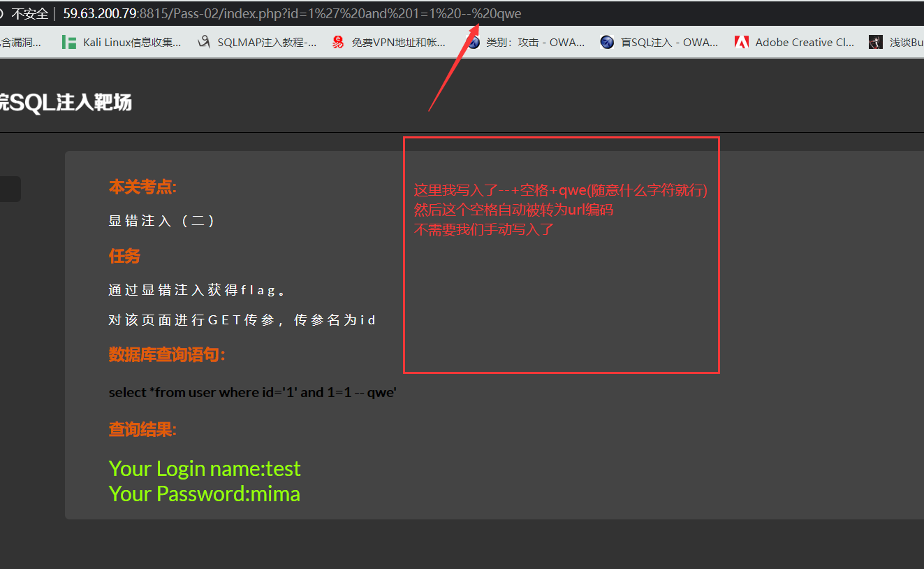Open the SQLMAP注入教程 bookmark
Screen dimensions: 924x569
tap(266, 42)
